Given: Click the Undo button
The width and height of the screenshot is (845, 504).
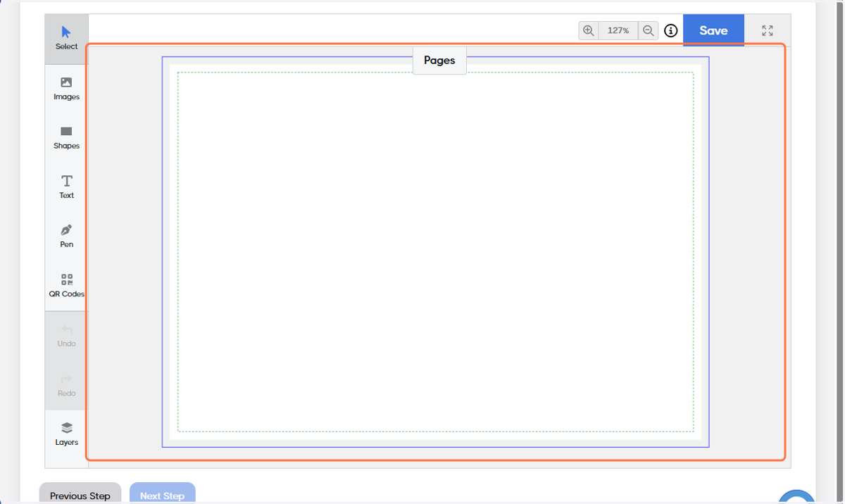Looking at the screenshot, I should (66, 336).
